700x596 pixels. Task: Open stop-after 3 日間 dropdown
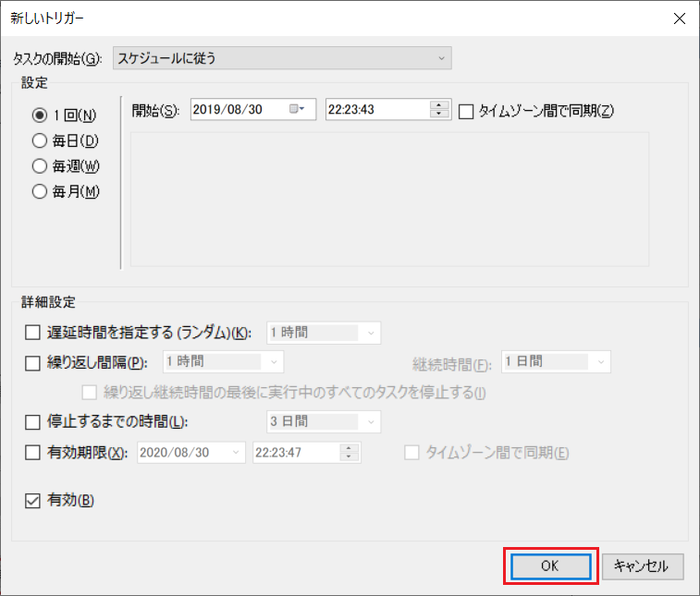[x=324, y=421]
